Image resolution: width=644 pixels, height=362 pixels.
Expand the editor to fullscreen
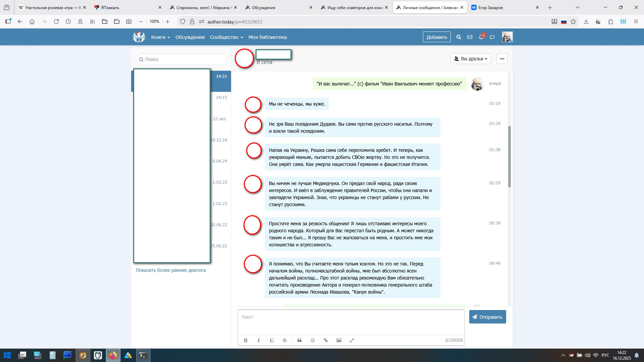tap(352, 340)
